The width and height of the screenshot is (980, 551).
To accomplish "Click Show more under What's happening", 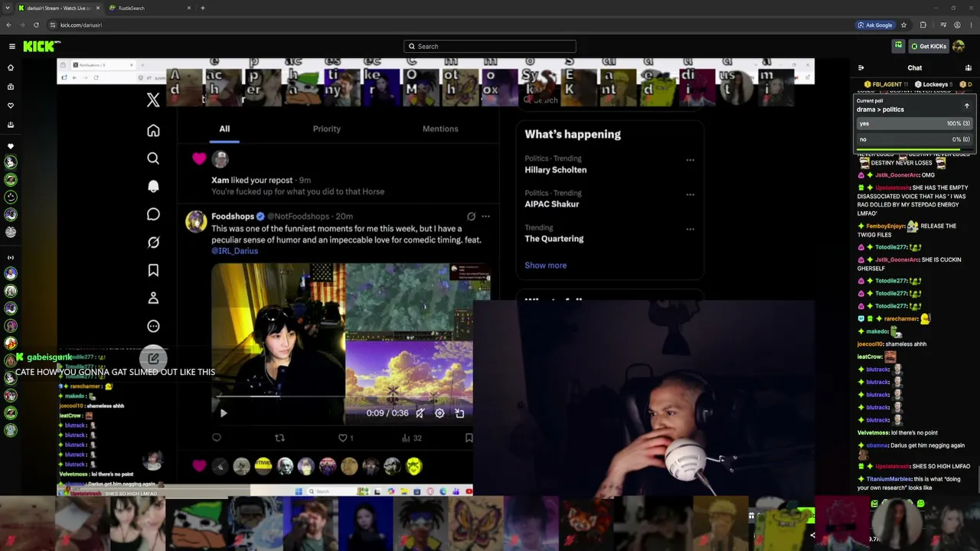I will pos(546,265).
